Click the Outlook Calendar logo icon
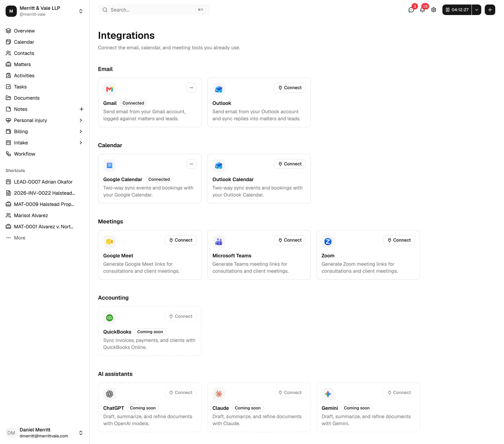 (219, 166)
